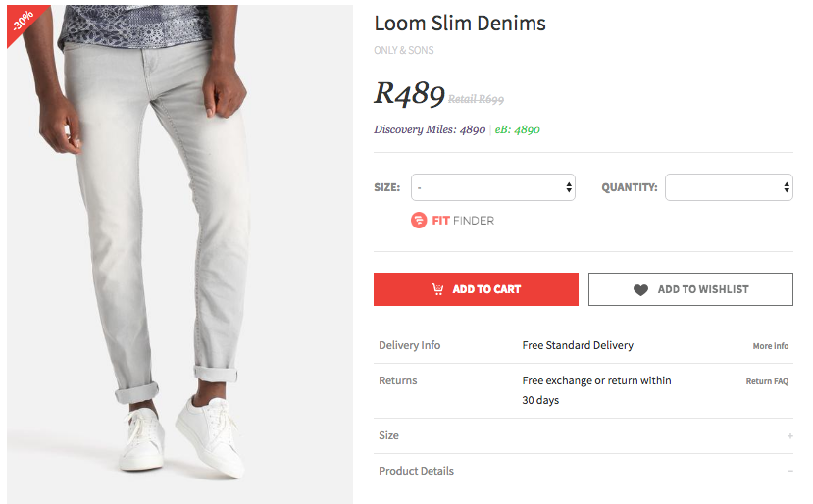Viewport: 813px width, 504px height.
Task: Open the Quantity dropdown
Action: pos(728,187)
